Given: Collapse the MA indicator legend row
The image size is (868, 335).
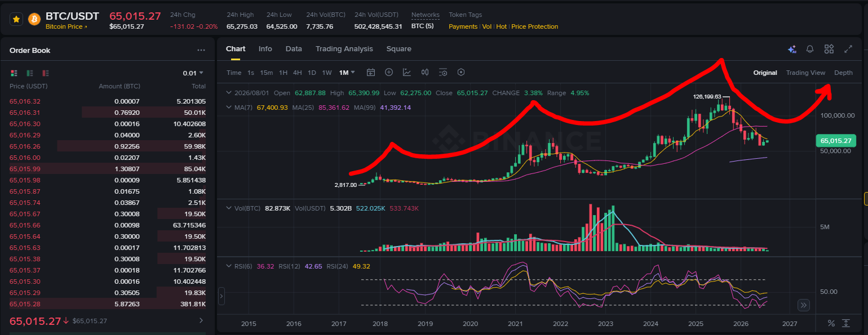Looking at the screenshot, I should [228, 108].
